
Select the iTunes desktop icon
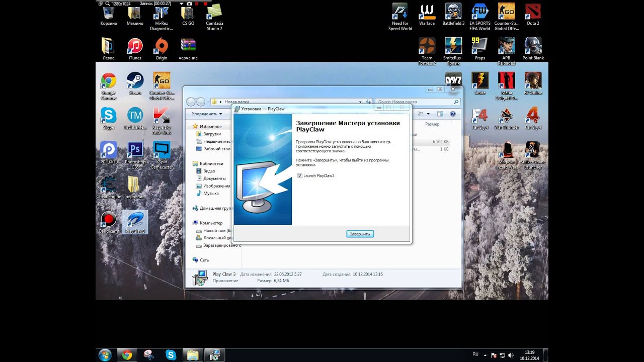(x=135, y=49)
